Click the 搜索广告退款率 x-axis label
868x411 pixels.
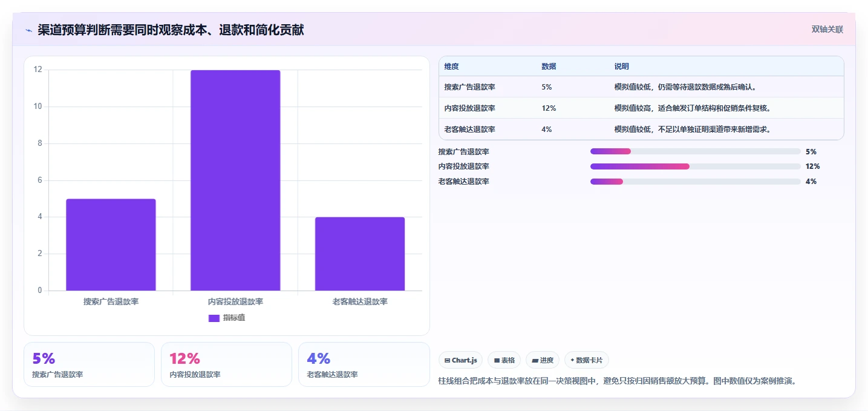(111, 301)
